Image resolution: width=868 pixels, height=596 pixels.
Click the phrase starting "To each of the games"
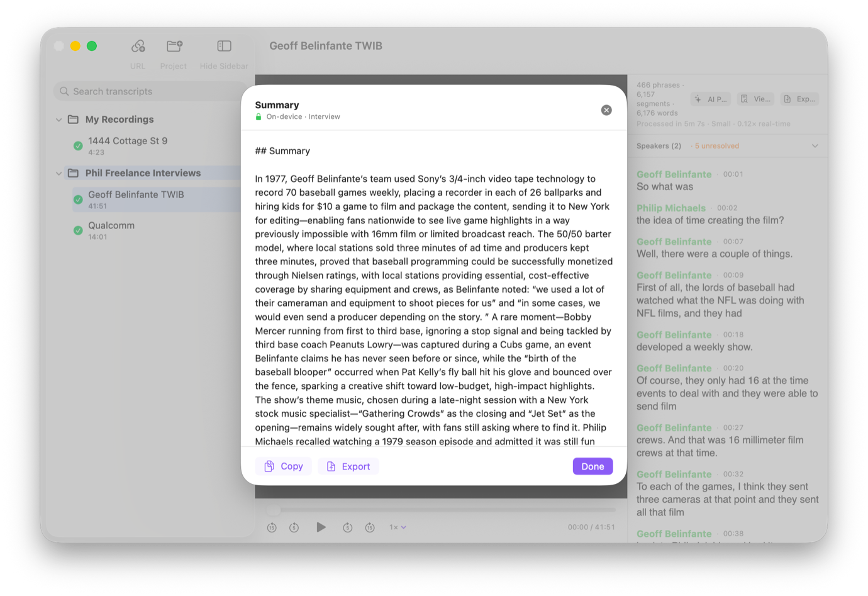pos(728,499)
